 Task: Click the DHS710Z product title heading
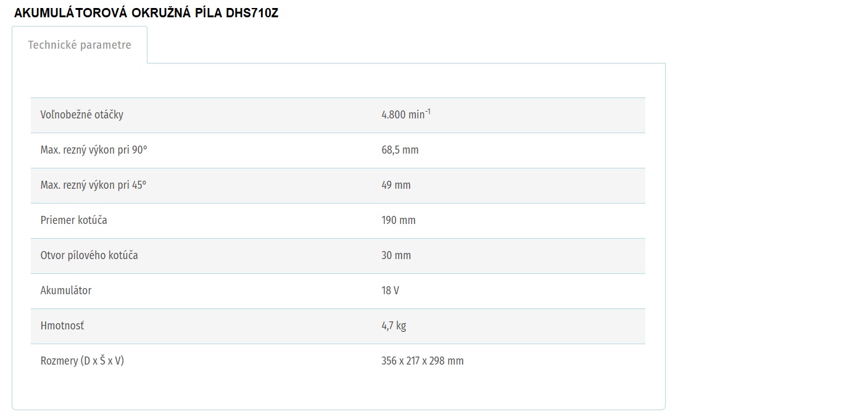coord(146,13)
